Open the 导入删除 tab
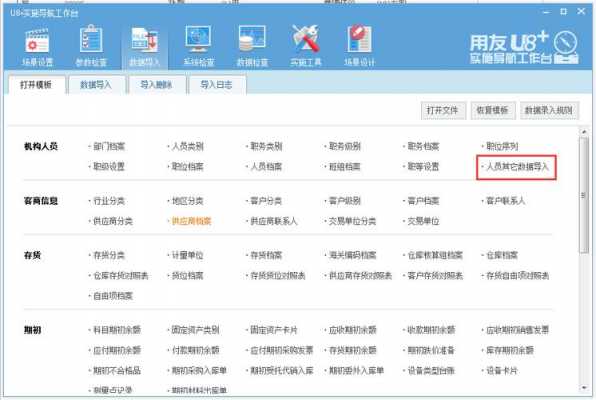Image resolution: width=596 pixels, height=400 pixels. pos(156,84)
